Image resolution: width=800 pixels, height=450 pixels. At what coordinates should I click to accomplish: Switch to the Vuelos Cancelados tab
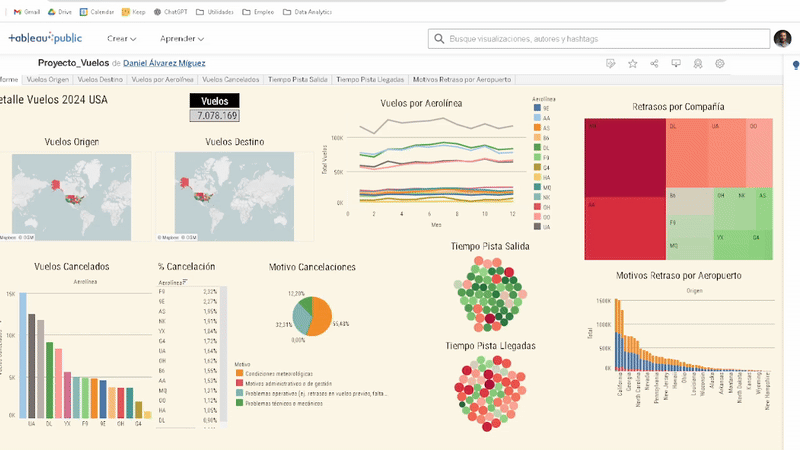[233, 79]
